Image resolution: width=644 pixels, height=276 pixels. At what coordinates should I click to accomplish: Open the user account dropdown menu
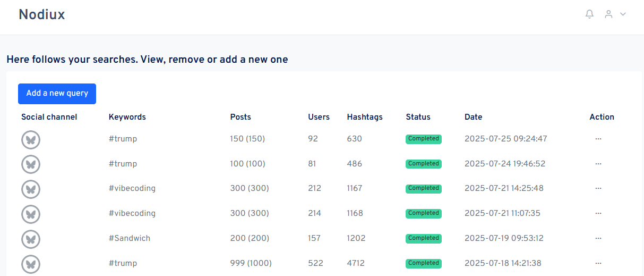(615, 14)
